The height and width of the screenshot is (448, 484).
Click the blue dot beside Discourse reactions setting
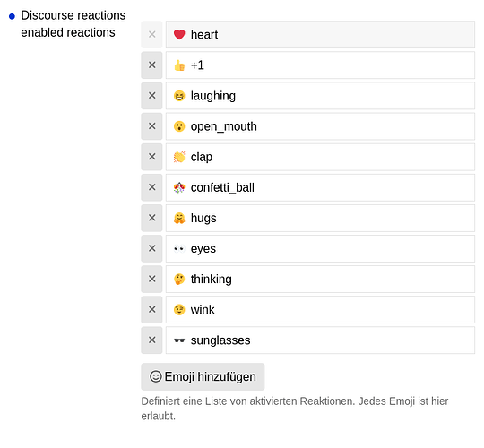[x=12, y=16]
